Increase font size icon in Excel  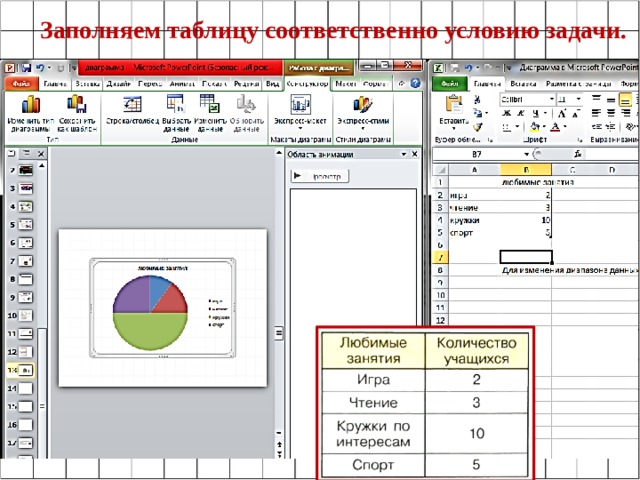[562, 113]
